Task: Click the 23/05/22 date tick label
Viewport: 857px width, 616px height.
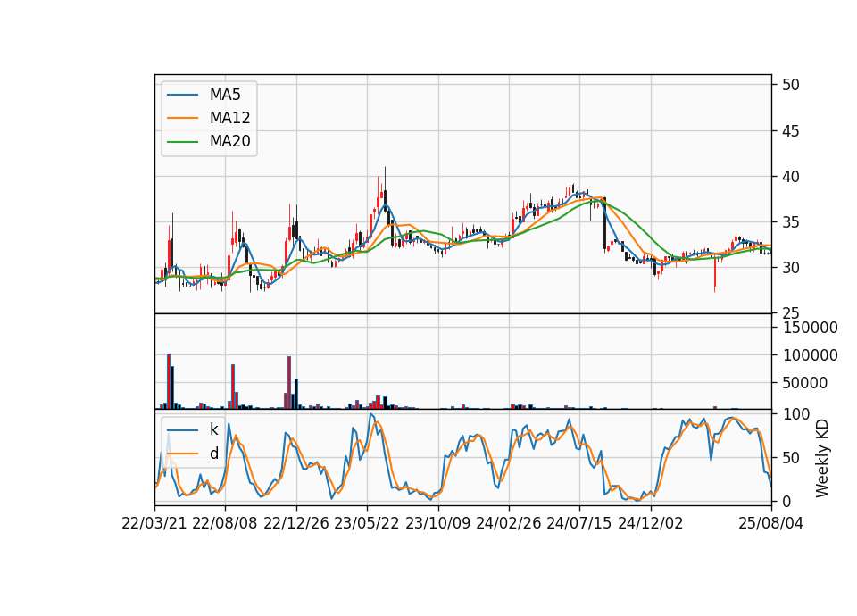Action: (367, 523)
